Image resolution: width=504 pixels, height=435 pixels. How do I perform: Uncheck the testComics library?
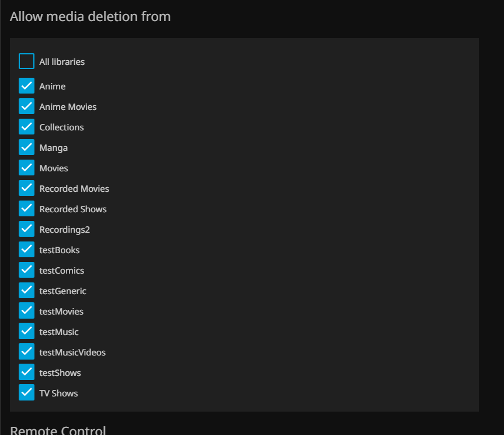click(26, 270)
